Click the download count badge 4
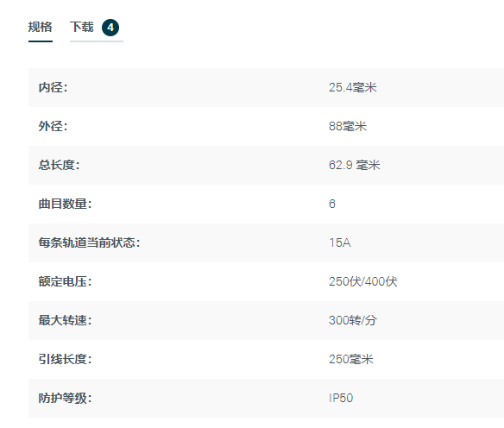Image resolution: width=504 pixels, height=428 pixels. click(x=110, y=28)
